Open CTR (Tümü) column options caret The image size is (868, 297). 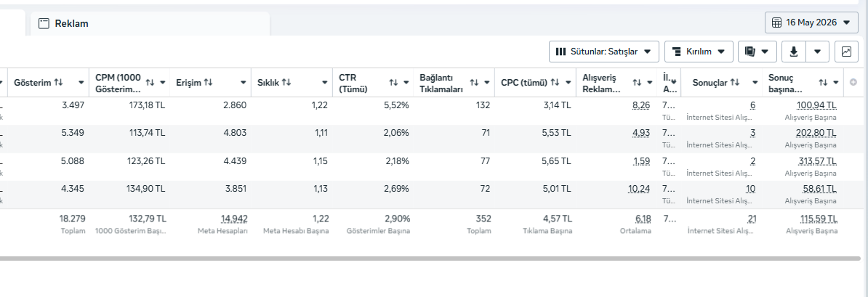coord(406,82)
